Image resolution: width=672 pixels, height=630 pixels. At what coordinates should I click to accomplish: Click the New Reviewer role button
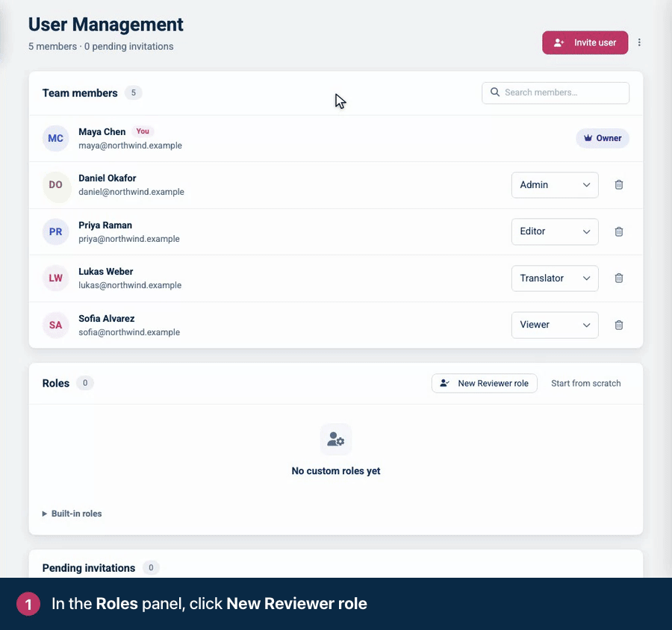point(485,383)
